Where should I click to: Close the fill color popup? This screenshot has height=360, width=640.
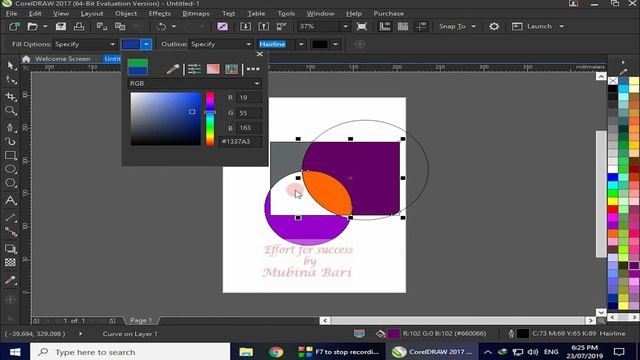click(x=260, y=54)
